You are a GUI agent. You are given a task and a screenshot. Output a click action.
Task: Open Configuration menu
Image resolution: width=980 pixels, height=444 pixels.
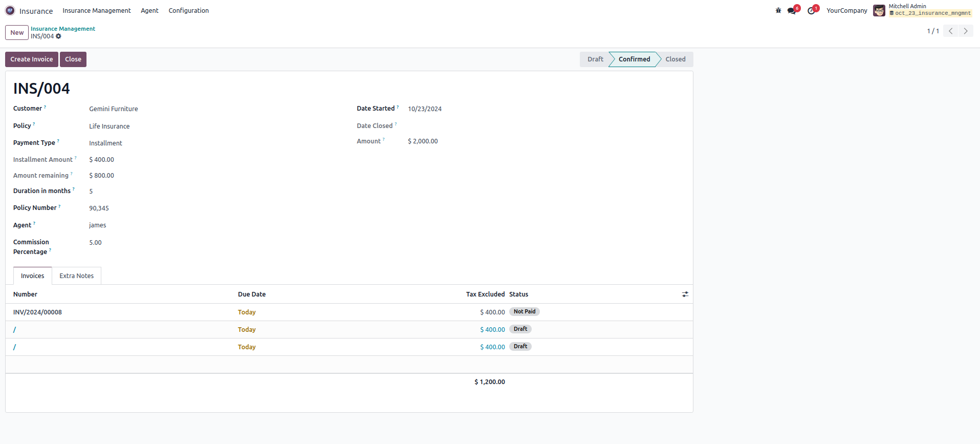[189, 10]
